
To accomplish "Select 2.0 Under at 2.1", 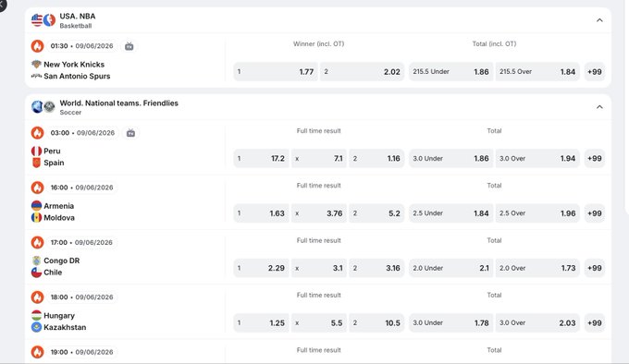I will click(450, 268).
